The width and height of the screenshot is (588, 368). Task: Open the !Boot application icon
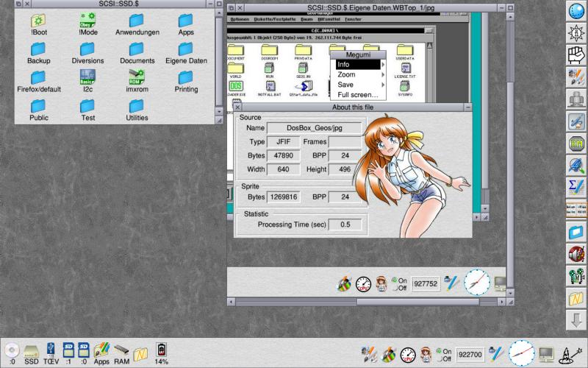point(38,21)
